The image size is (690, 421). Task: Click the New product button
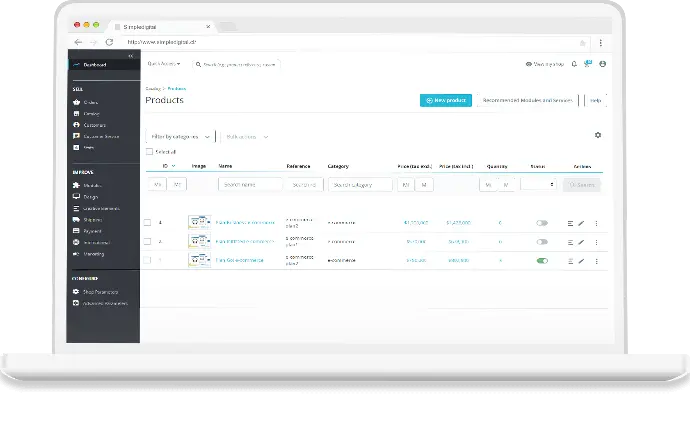coord(445,100)
